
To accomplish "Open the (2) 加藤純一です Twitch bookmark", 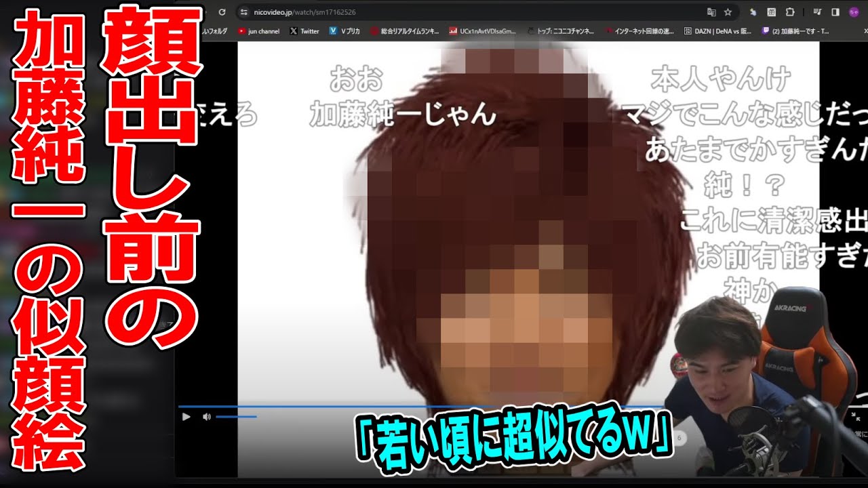I will tap(795, 31).
